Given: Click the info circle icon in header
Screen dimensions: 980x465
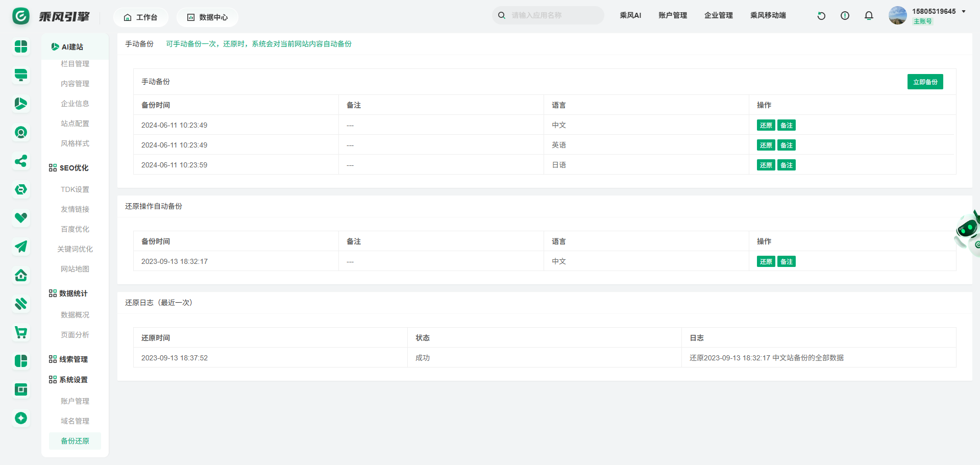Looking at the screenshot, I should coord(845,16).
